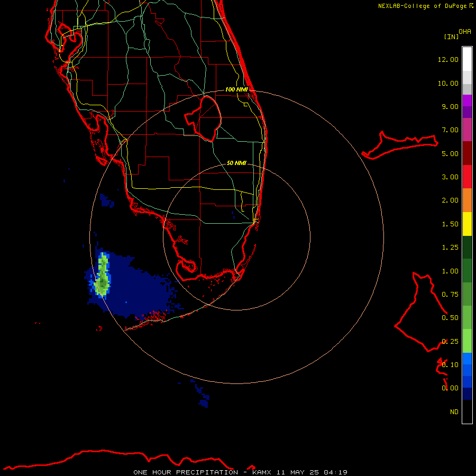Click the dark red legend swatch
The image size is (476, 476).
pos(467,153)
